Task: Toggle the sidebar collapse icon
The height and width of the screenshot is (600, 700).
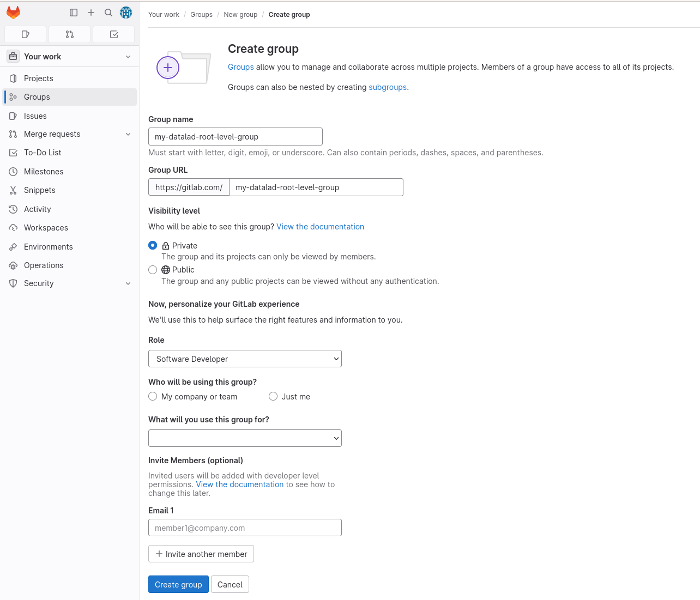Action: pos(74,13)
